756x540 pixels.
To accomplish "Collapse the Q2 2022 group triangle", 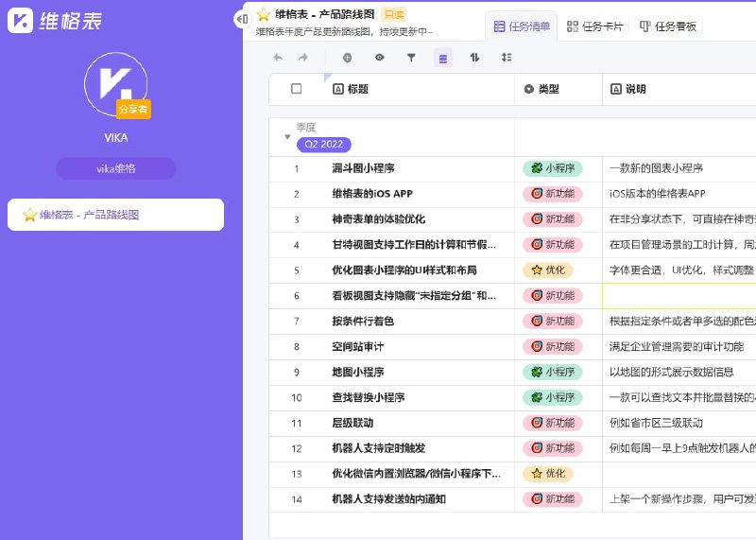I will (287, 137).
